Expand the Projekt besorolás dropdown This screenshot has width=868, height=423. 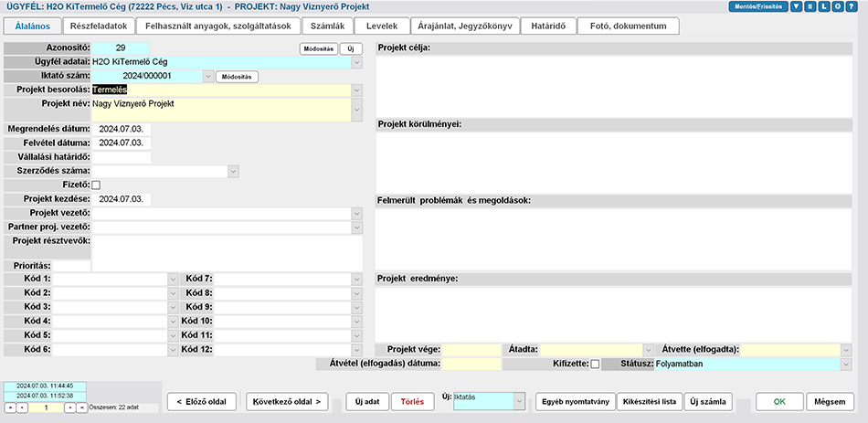pyautogui.click(x=357, y=90)
